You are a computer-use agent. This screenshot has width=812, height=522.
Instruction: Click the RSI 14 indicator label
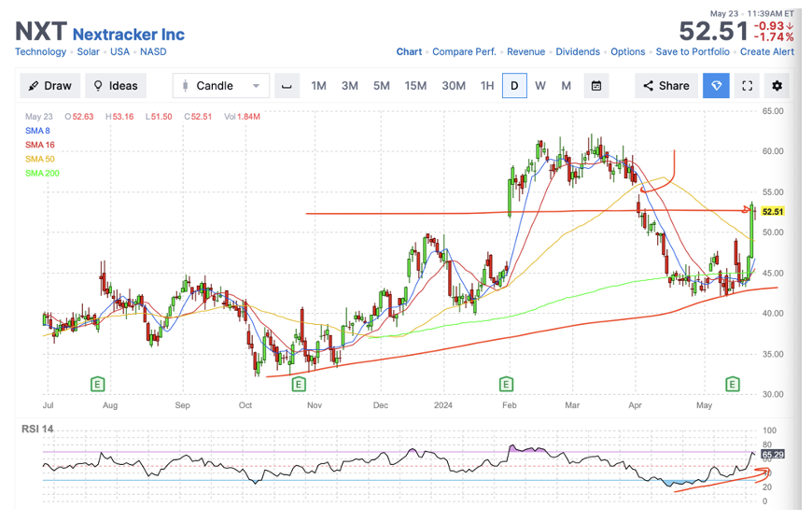pyautogui.click(x=37, y=429)
